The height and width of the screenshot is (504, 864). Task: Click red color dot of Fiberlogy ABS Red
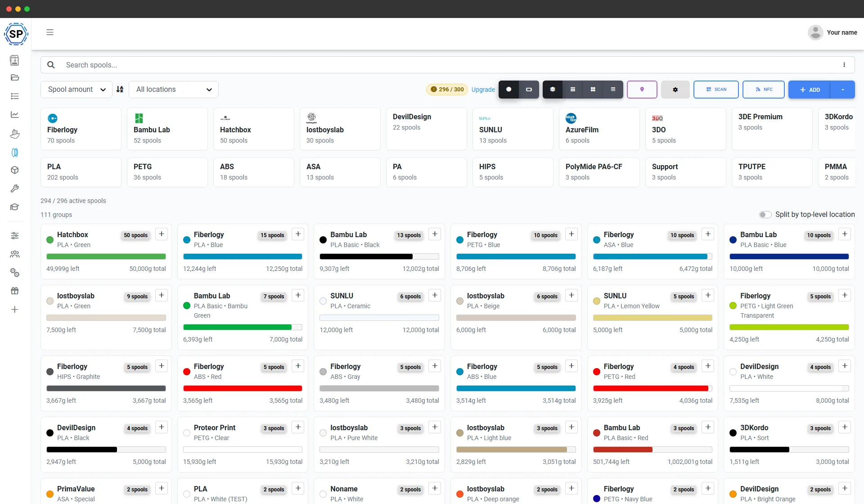coord(187,372)
